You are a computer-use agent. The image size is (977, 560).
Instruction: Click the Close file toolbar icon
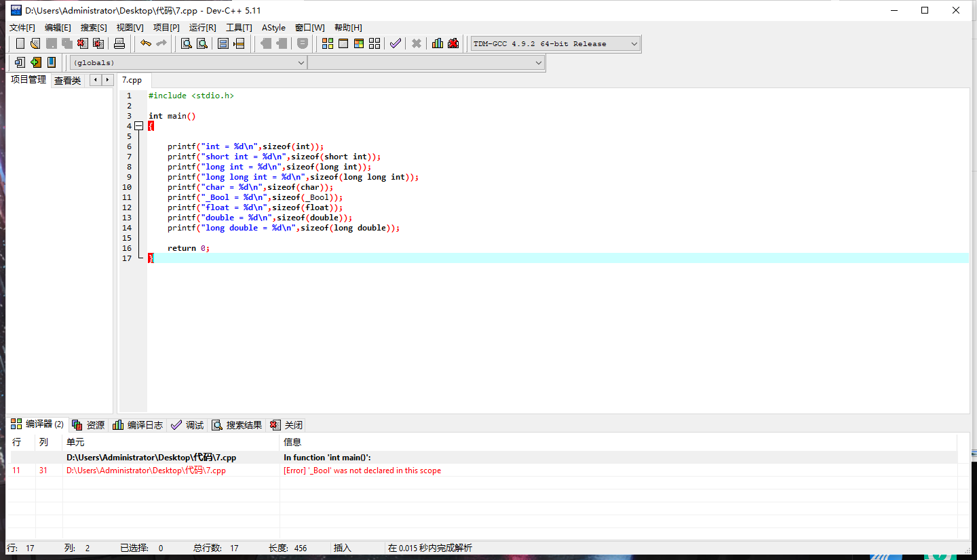[x=83, y=43]
